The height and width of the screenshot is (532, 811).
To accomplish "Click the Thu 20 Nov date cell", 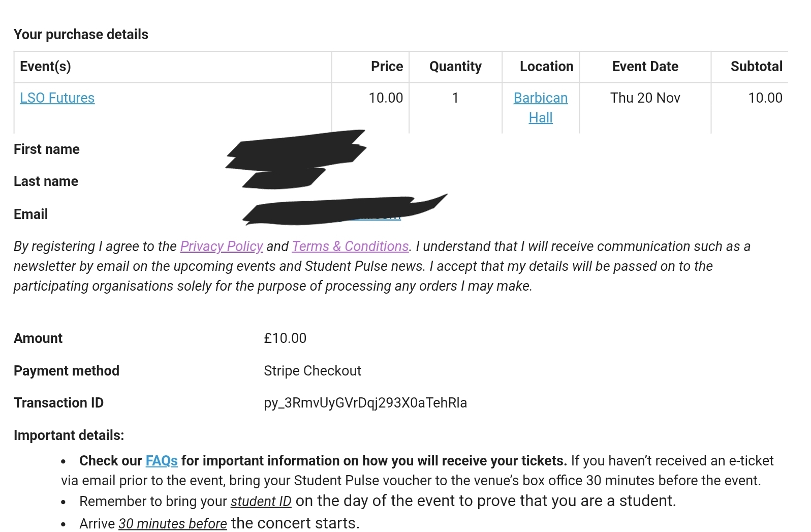I will coord(645,98).
